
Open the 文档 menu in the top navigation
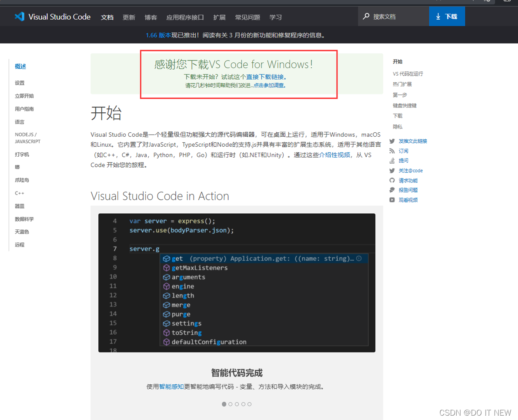coord(107,17)
